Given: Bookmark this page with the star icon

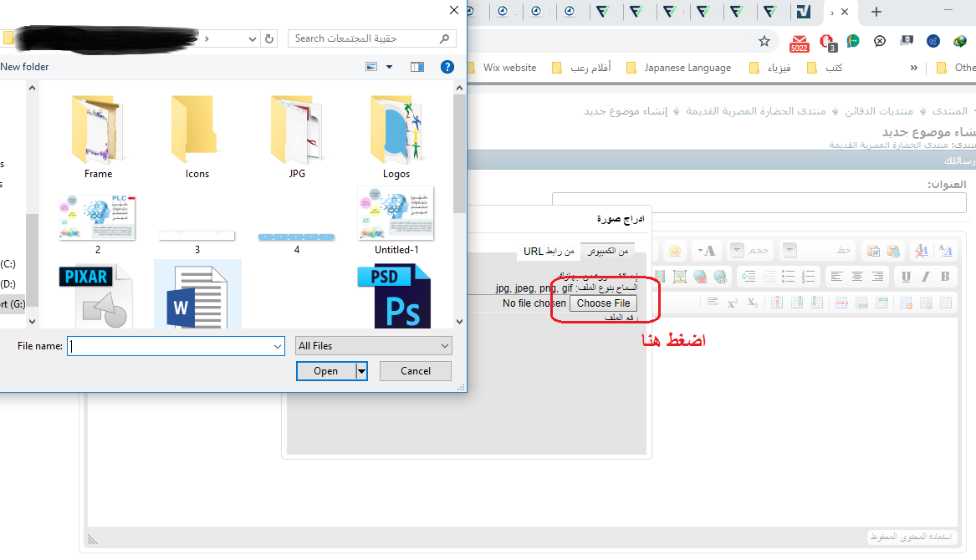Looking at the screenshot, I should pyautogui.click(x=764, y=41).
